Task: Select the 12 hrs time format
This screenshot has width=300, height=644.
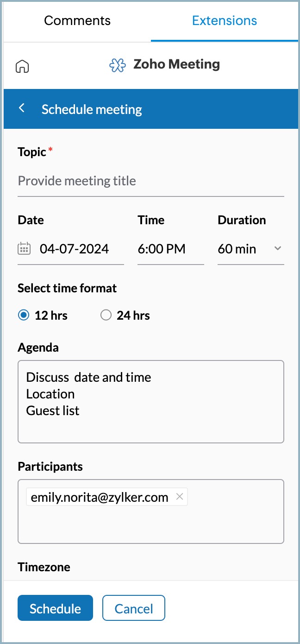Action: pos(23,316)
